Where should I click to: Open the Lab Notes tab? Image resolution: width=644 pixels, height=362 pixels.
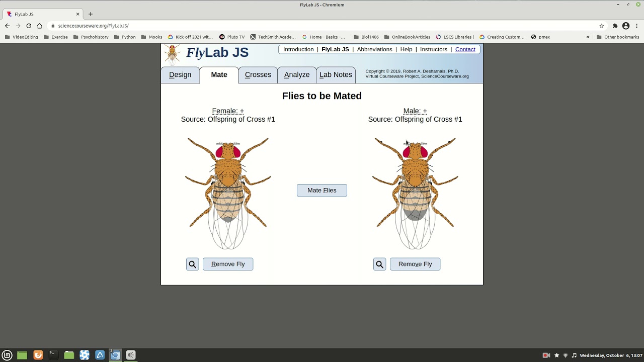336,75
